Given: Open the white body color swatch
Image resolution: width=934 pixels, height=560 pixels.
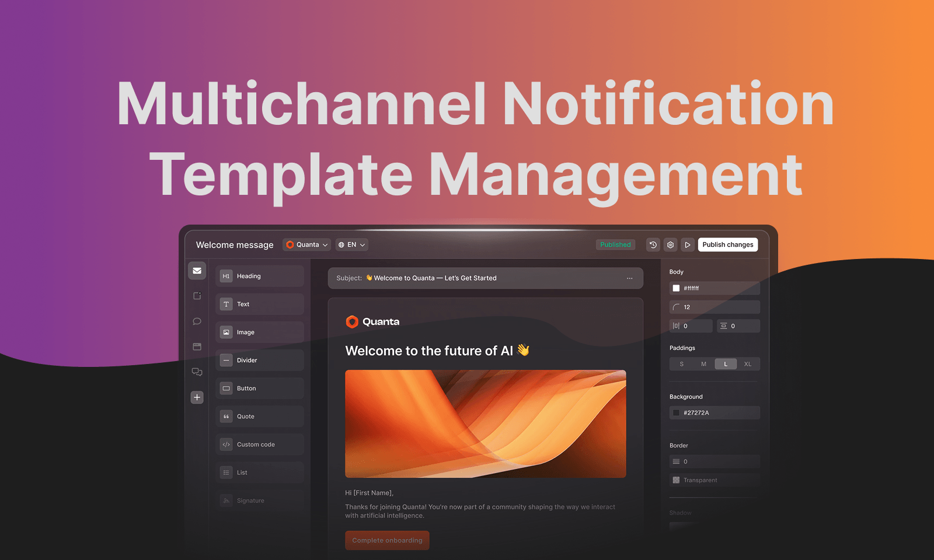Looking at the screenshot, I should [x=676, y=288].
